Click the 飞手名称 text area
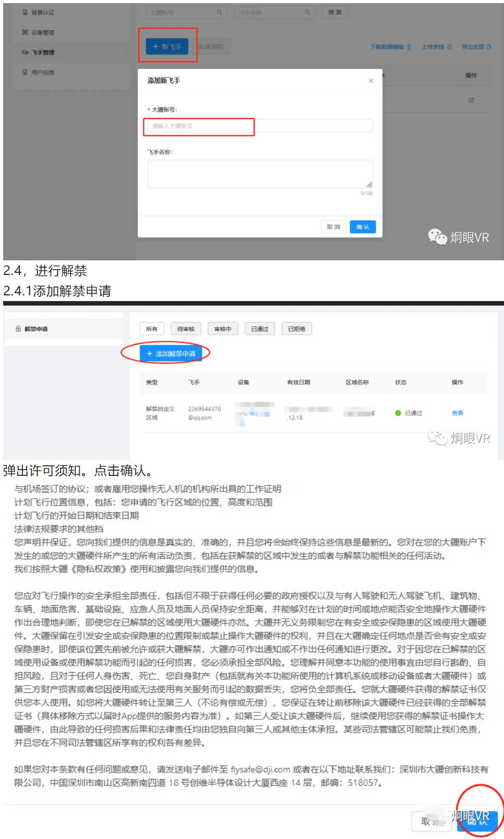Viewport: 504px width, 839px height. 259,174
